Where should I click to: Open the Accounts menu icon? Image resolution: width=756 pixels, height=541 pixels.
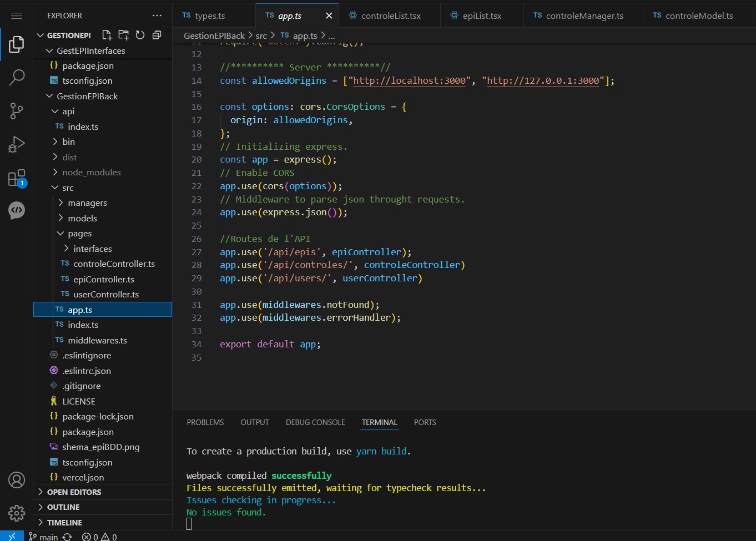tap(17, 480)
